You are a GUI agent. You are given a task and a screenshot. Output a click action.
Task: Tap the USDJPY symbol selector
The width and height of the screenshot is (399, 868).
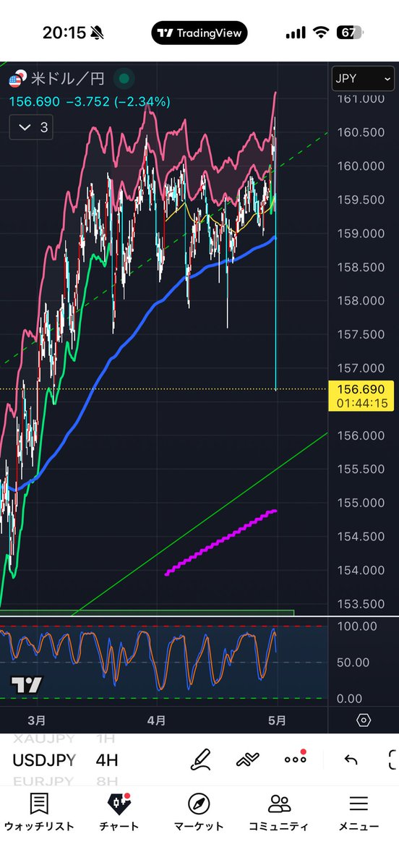pos(43,760)
